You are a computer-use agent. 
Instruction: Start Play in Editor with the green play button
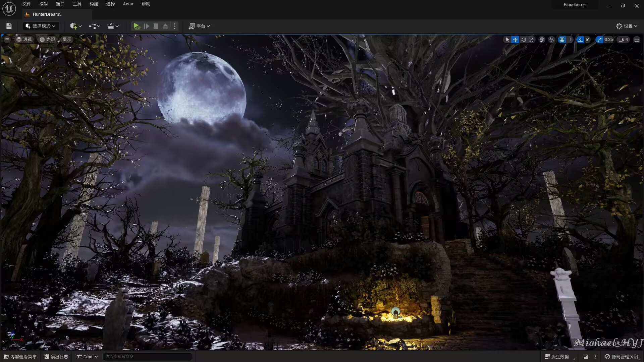coord(137,26)
